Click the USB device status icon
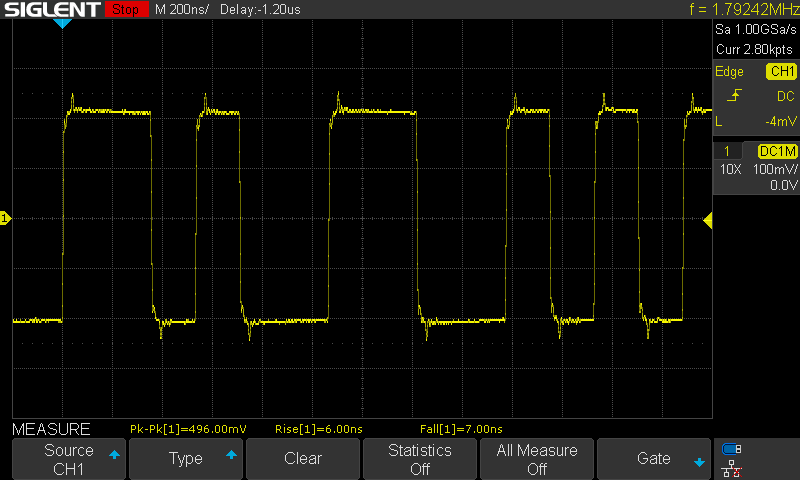The image size is (800, 480). (x=731, y=449)
